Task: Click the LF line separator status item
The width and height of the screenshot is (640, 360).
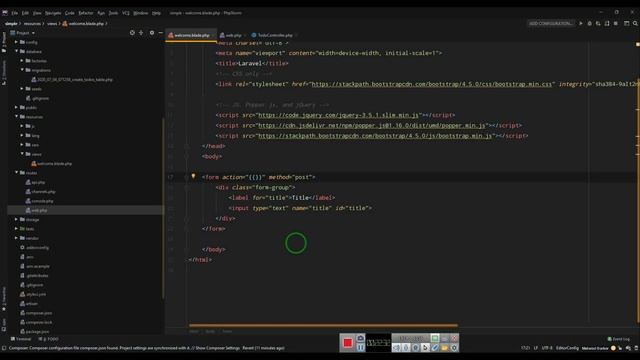Action: [536, 348]
